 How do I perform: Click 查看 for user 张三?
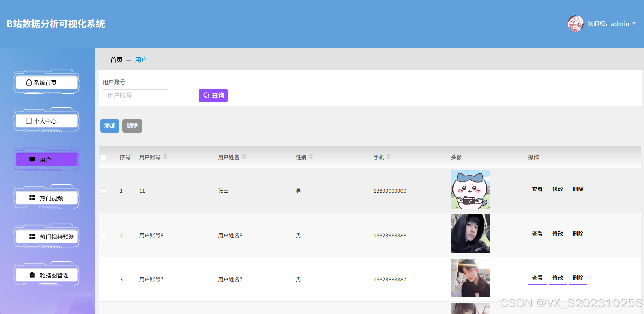click(x=537, y=189)
